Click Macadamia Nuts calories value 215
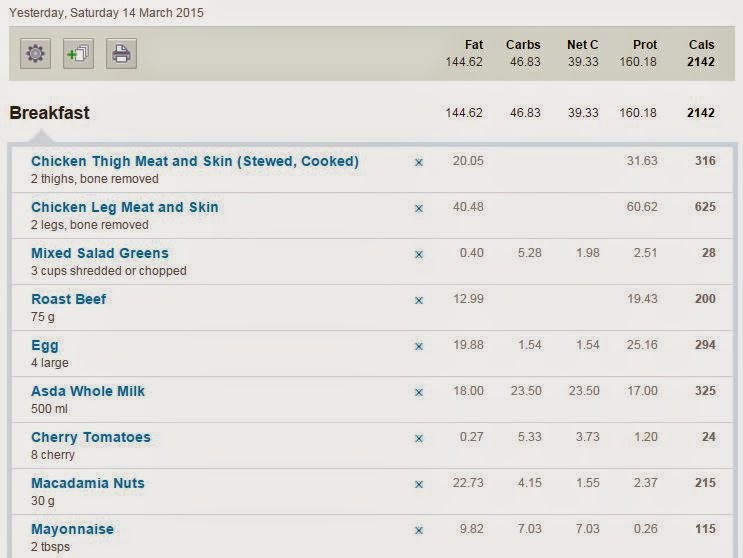This screenshot has height=558, width=743. [705, 483]
